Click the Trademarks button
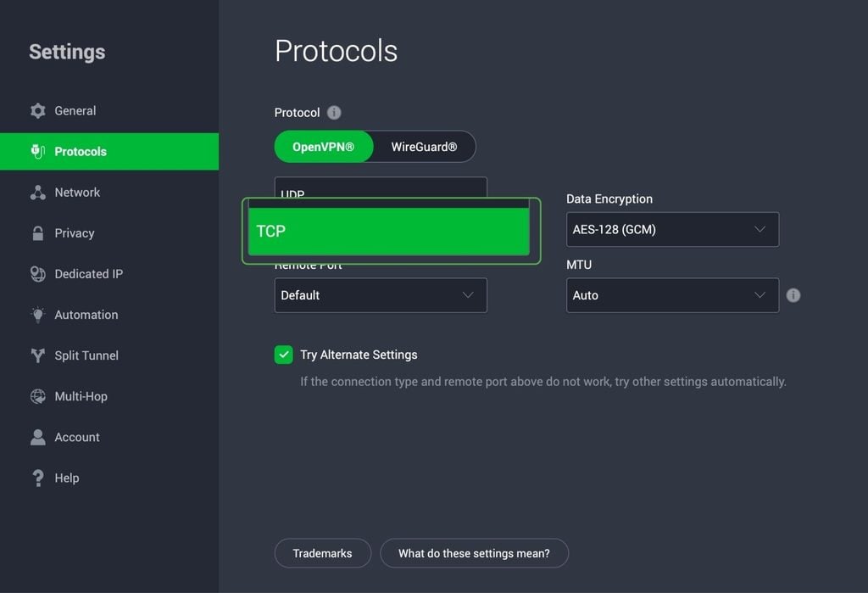This screenshot has height=593, width=868. (323, 553)
